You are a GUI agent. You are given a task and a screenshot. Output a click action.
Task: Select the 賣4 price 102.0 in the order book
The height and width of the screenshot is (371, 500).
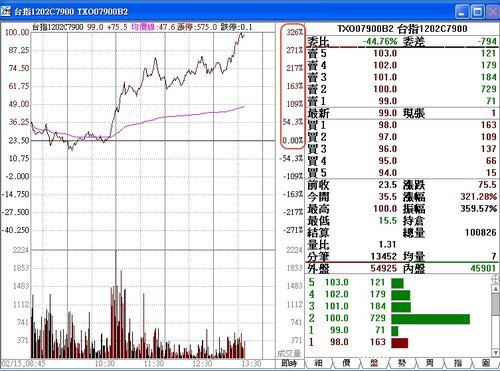pyautogui.click(x=385, y=65)
